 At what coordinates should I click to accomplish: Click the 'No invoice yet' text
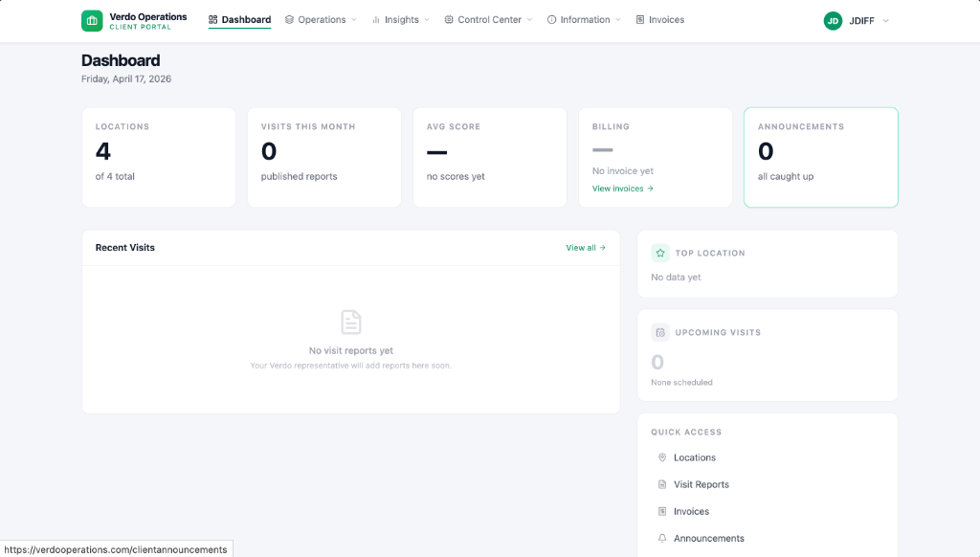[x=622, y=170]
